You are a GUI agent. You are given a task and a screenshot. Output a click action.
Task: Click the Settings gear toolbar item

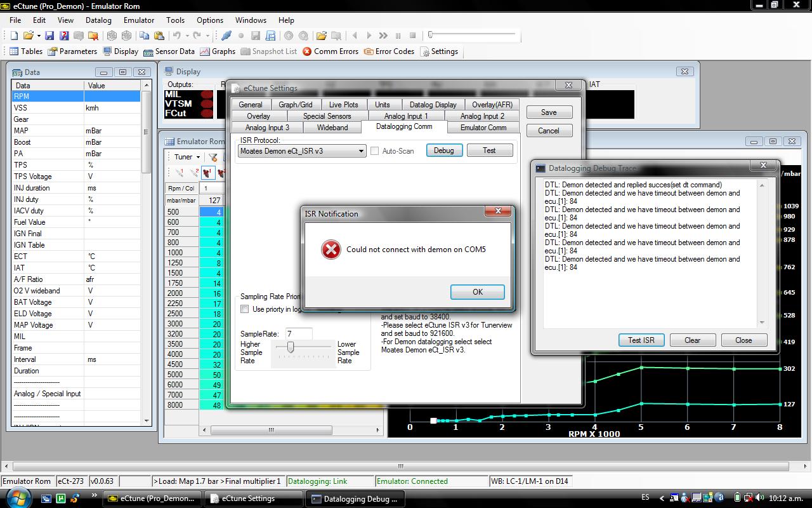[439, 51]
